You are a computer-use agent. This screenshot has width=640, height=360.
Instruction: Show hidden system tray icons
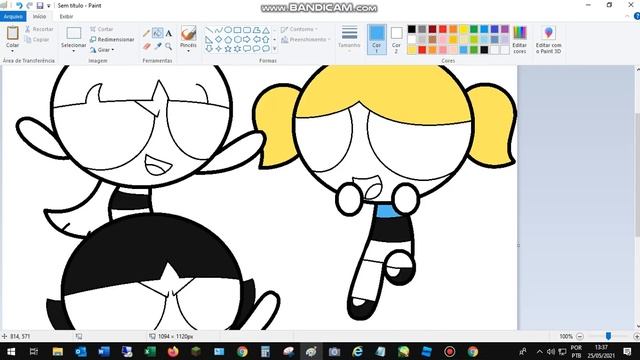[x=540, y=351]
